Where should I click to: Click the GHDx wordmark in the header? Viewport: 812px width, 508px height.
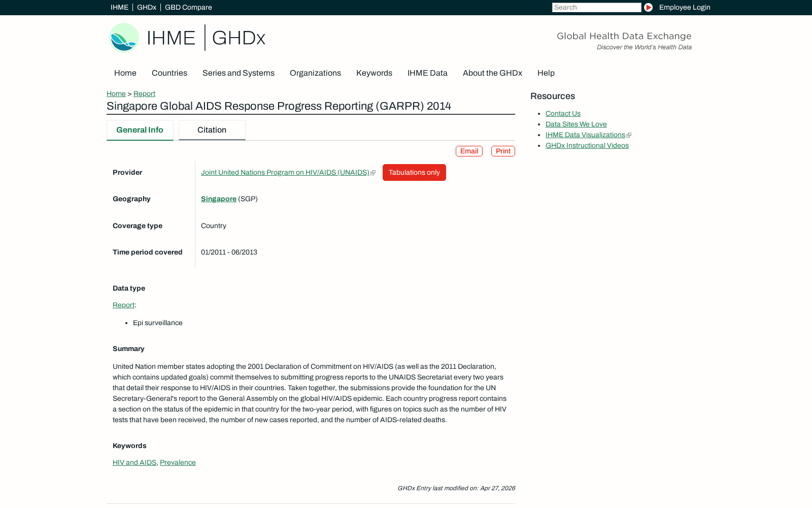[239, 38]
